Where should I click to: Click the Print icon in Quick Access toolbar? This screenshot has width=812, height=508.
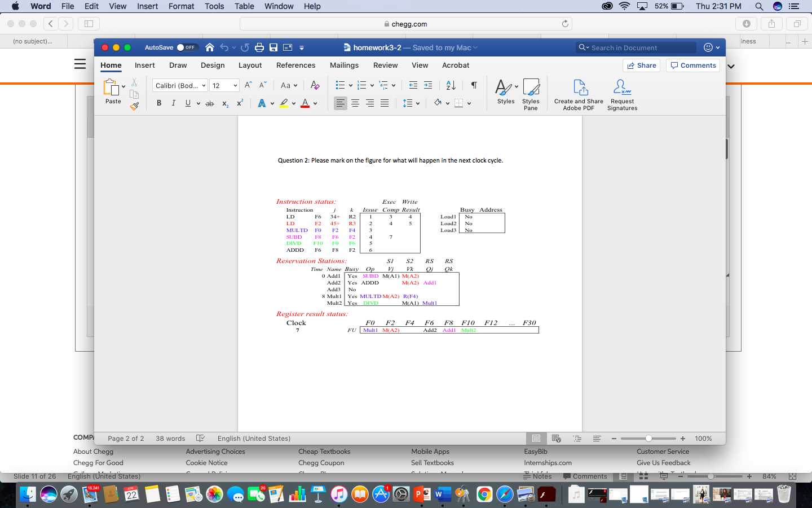pos(259,47)
